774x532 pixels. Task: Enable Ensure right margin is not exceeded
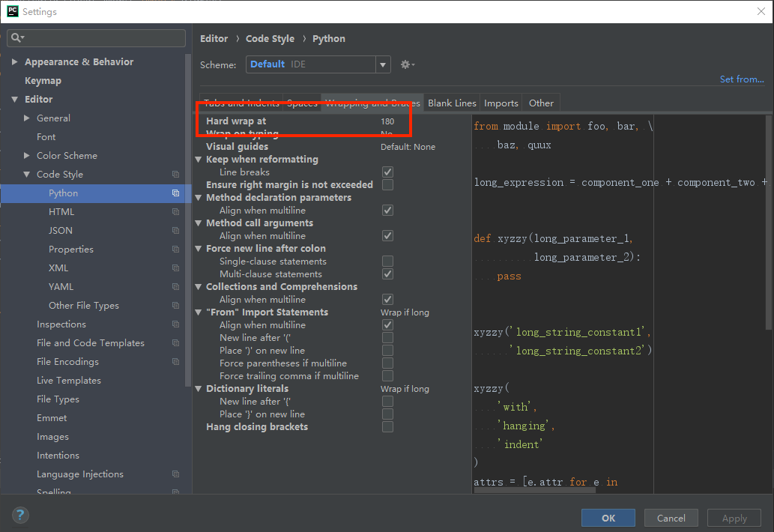click(x=387, y=184)
